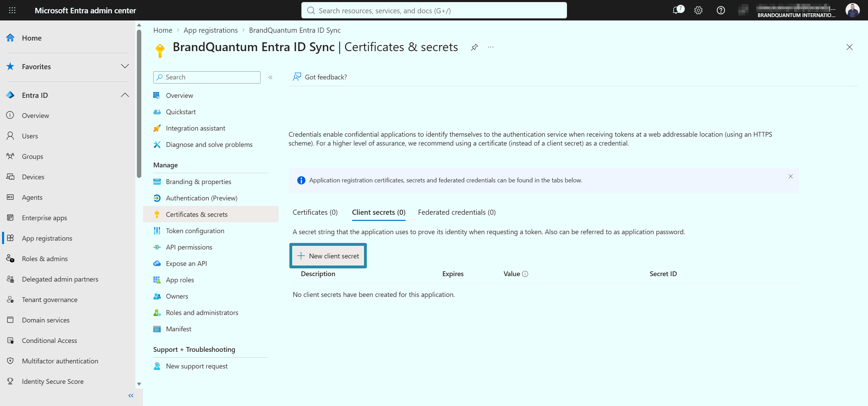
Task: Collapse the left navigation sidebar
Action: pos(131,395)
